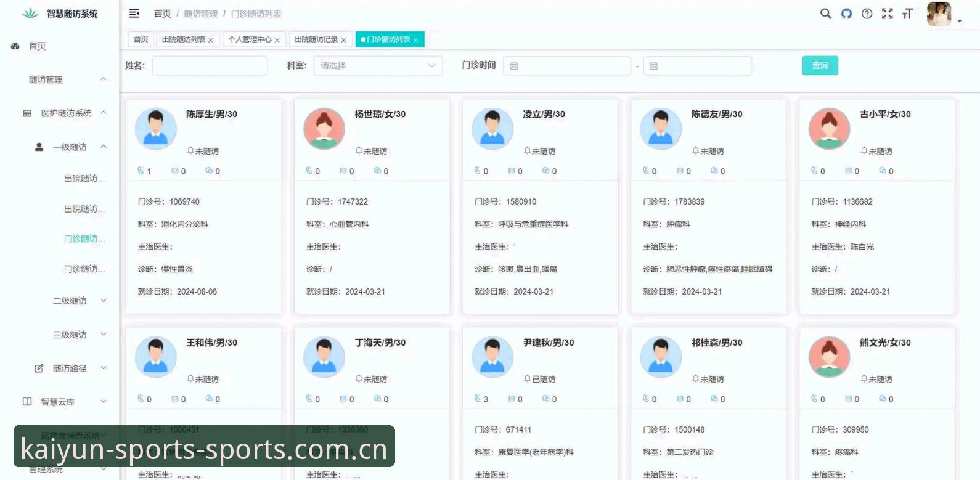This screenshot has width=980, height=480.
Task: Open patient card avatar of 杨世琼
Action: 324,129
